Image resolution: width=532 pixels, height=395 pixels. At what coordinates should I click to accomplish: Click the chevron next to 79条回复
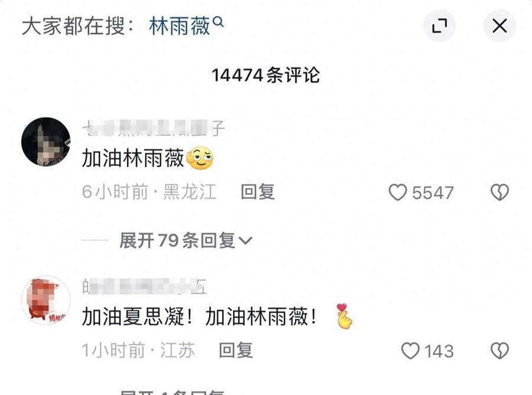[x=245, y=240]
